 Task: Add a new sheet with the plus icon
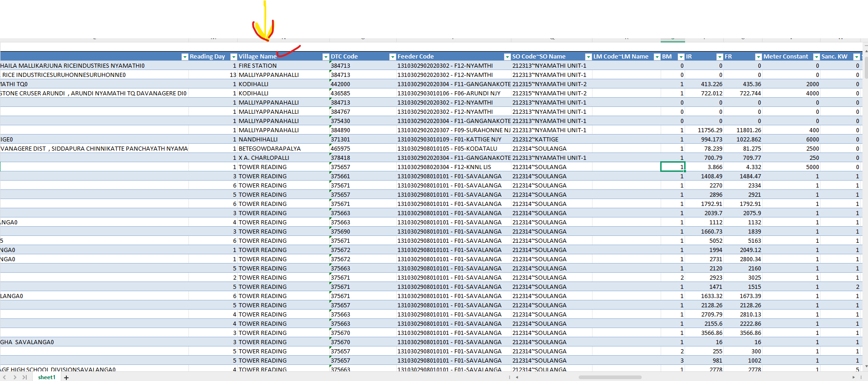[66, 378]
